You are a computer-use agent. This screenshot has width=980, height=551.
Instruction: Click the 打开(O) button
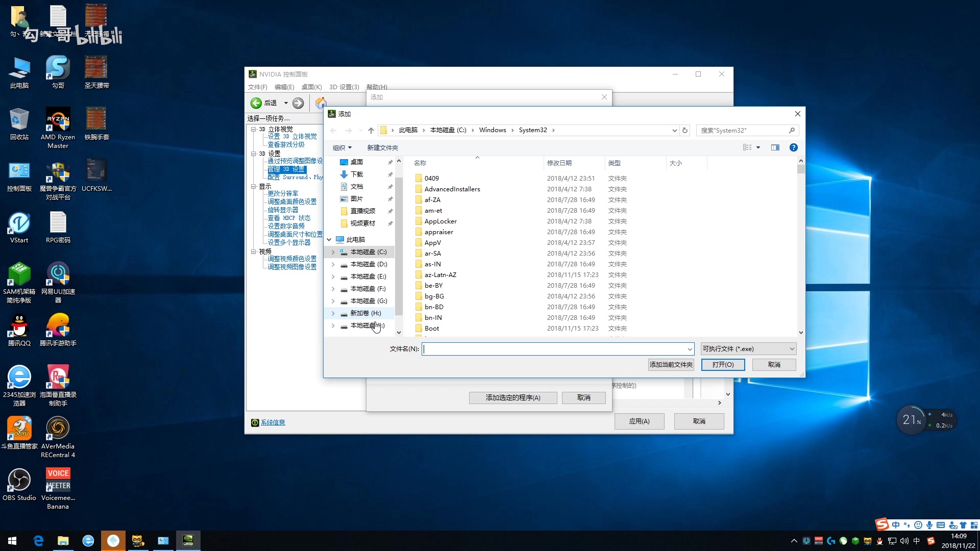(x=723, y=365)
